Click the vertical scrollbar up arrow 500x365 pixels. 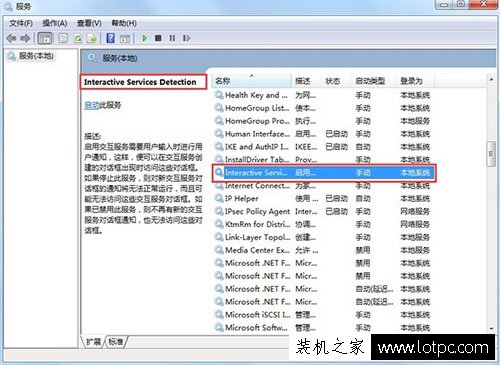[x=491, y=80]
